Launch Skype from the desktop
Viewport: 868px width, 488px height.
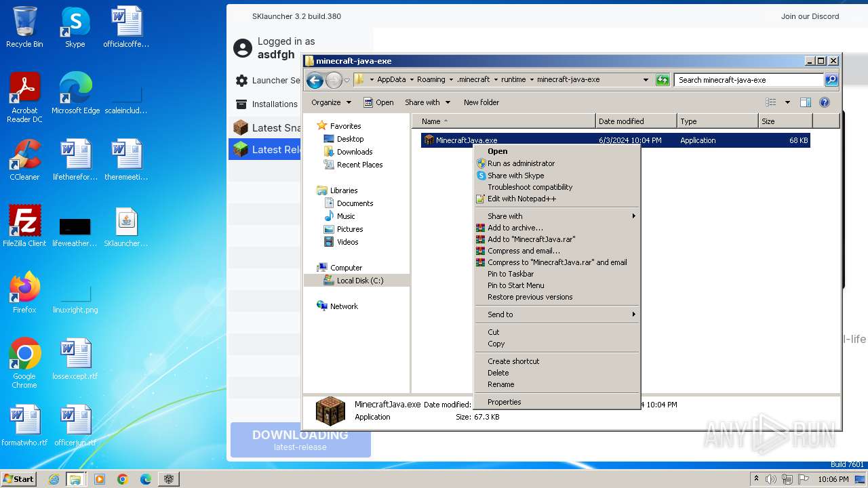75,27
